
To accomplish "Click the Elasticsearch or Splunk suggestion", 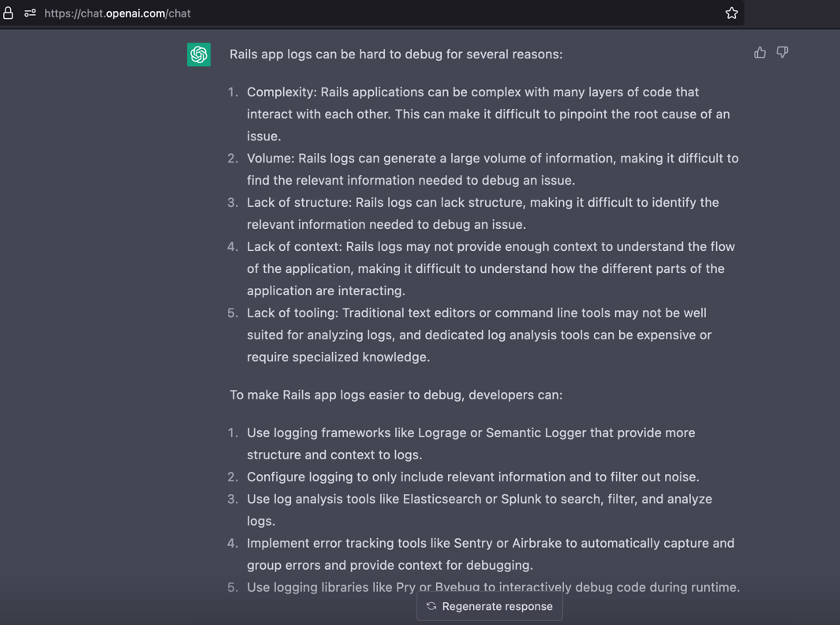I will point(479,510).
